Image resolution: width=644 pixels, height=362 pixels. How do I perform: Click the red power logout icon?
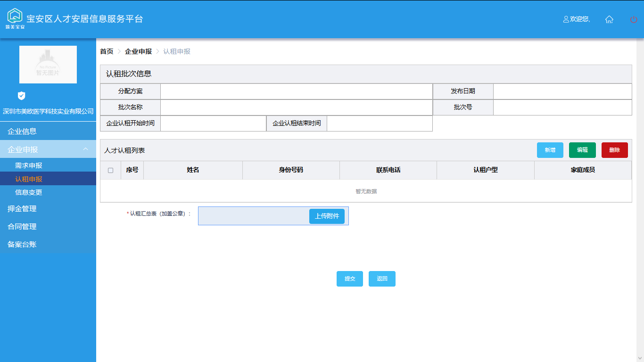tap(634, 19)
